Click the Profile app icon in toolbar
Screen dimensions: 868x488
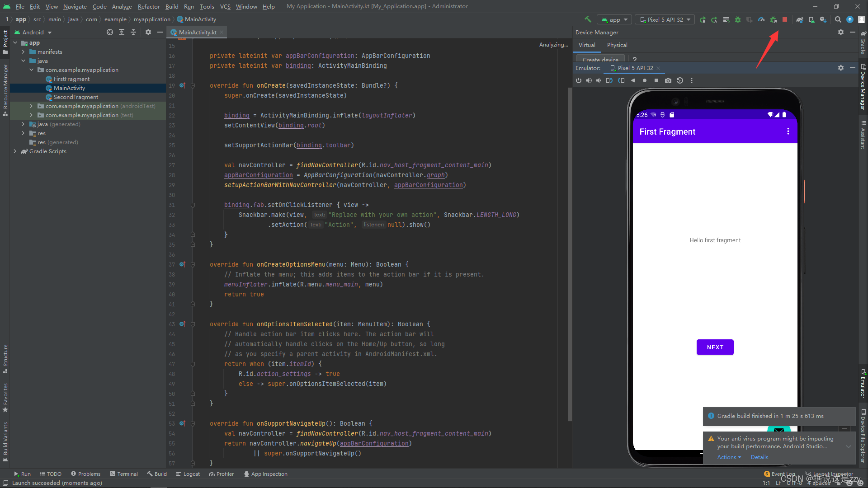point(761,20)
